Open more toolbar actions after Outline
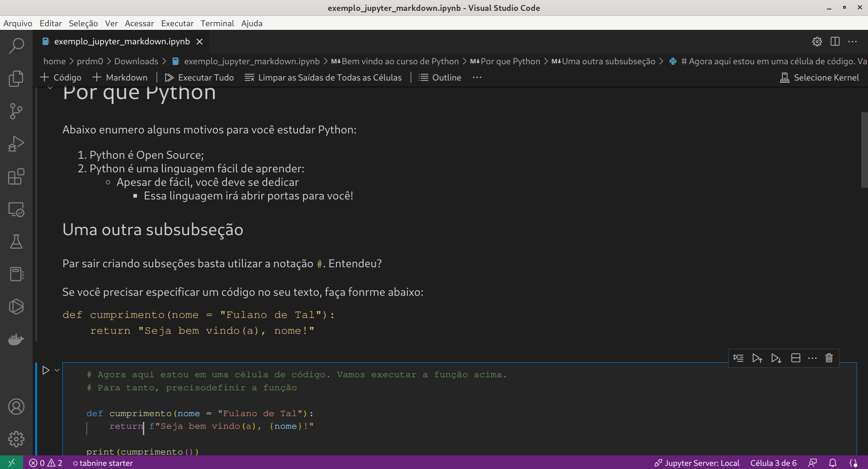This screenshot has width=868, height=469. (x=477, y=78)
